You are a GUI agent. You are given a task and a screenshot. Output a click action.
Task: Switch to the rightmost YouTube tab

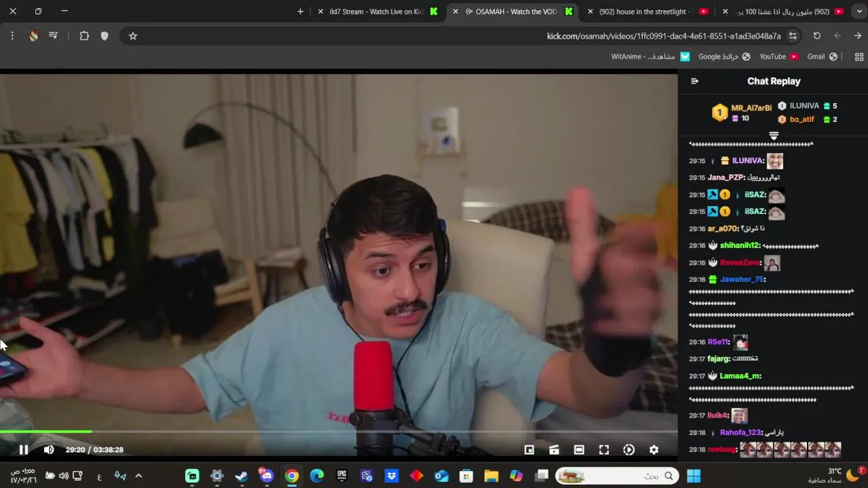(783, 12)
